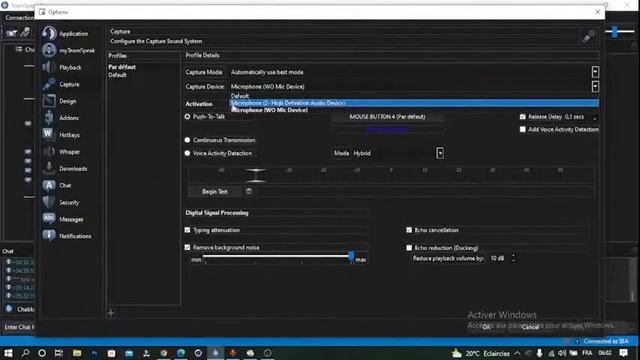Click the Begin Test button
Image resolution: width=640 pixels, height=360 pixels.
(215, 191)
